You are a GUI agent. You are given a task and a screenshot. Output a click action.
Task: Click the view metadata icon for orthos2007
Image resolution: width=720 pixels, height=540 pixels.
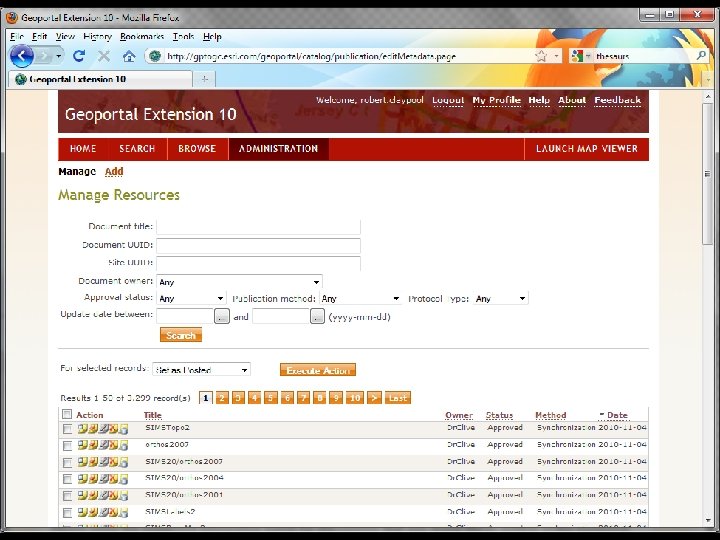tap(82, 445)
